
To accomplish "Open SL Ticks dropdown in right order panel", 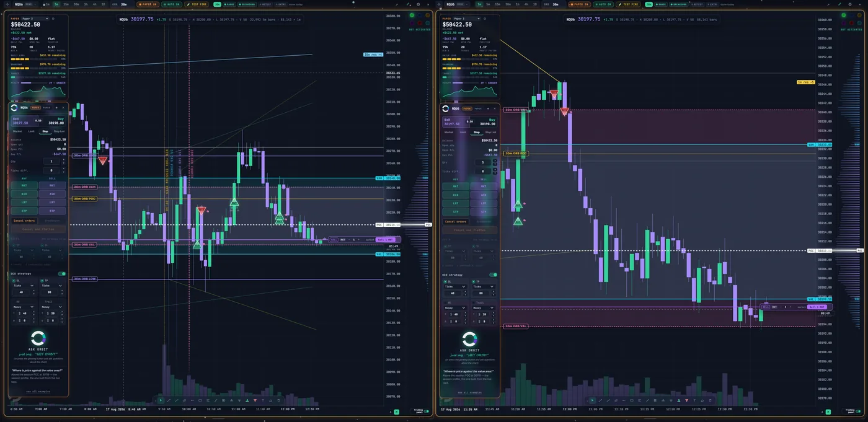I will pos(454,286).
